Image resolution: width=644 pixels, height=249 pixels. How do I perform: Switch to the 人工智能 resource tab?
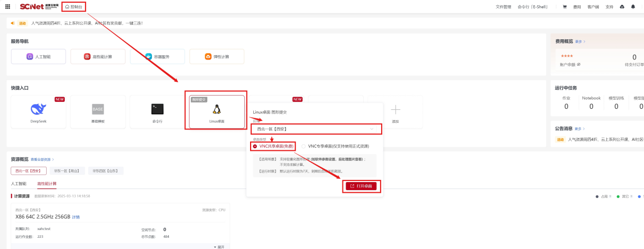coord(19,184)
